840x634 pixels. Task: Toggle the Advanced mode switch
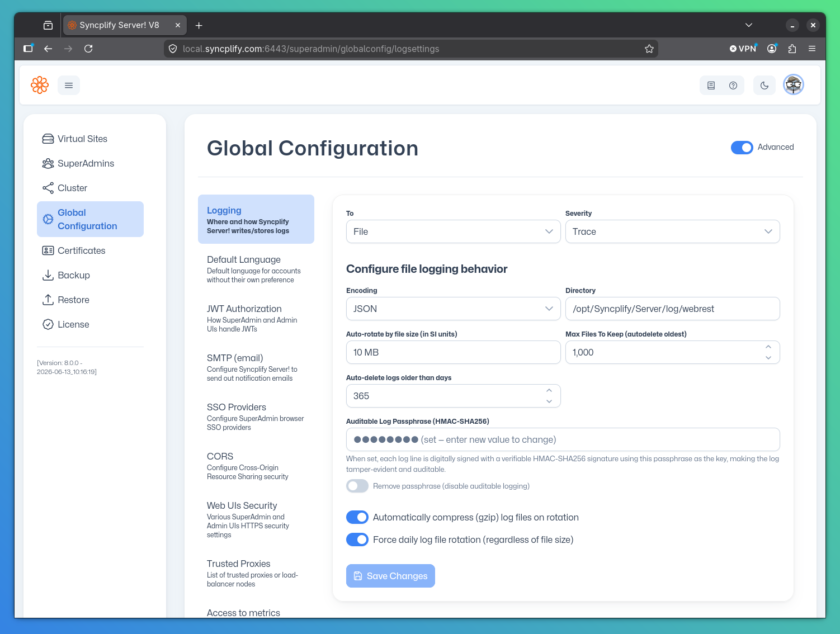[742, 147]
